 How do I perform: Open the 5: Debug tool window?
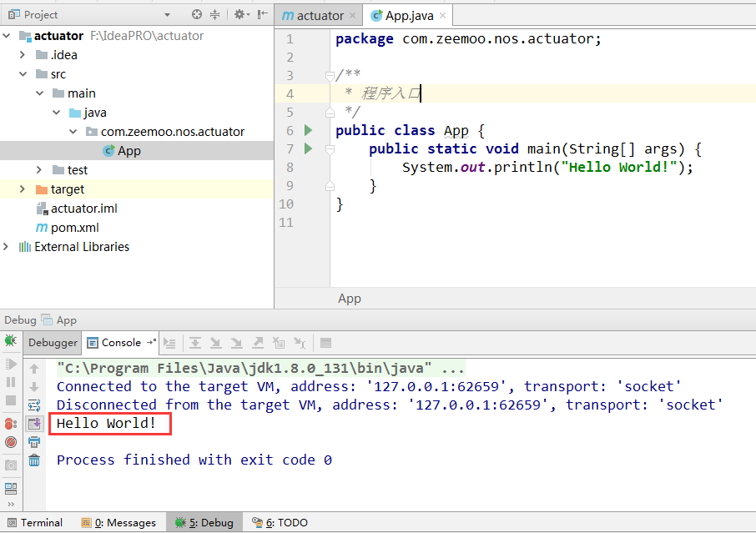coord(204,522)
